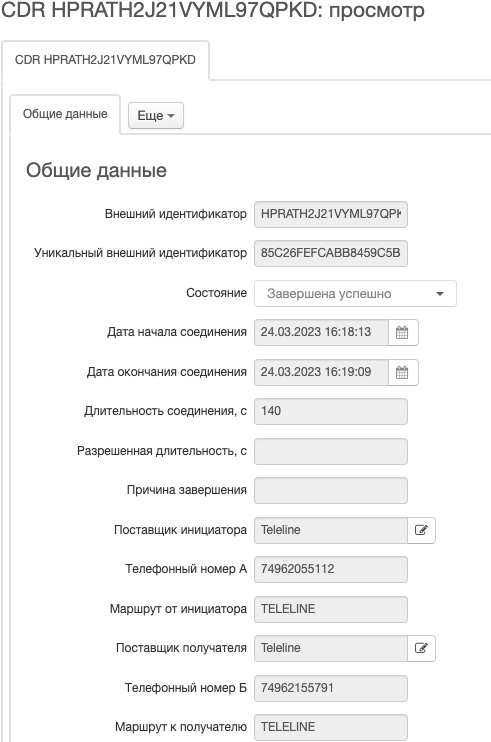
Task: Open calendar for connection end date
Action: coord(403,372)
